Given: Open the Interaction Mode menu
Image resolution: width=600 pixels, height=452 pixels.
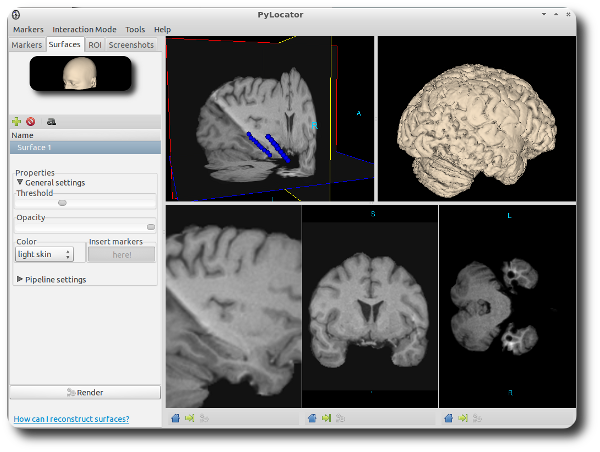Looking at the screenshot, I should [84, 30].
